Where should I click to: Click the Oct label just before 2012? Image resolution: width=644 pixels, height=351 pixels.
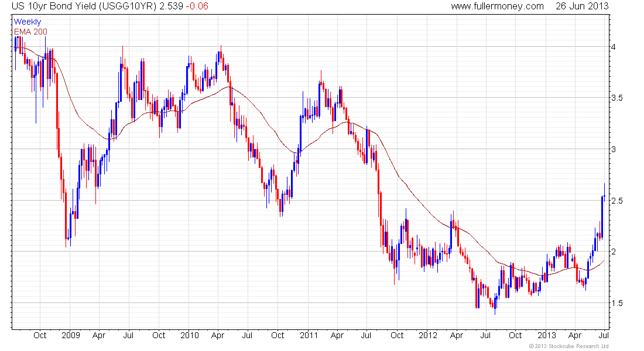point(397,335)
